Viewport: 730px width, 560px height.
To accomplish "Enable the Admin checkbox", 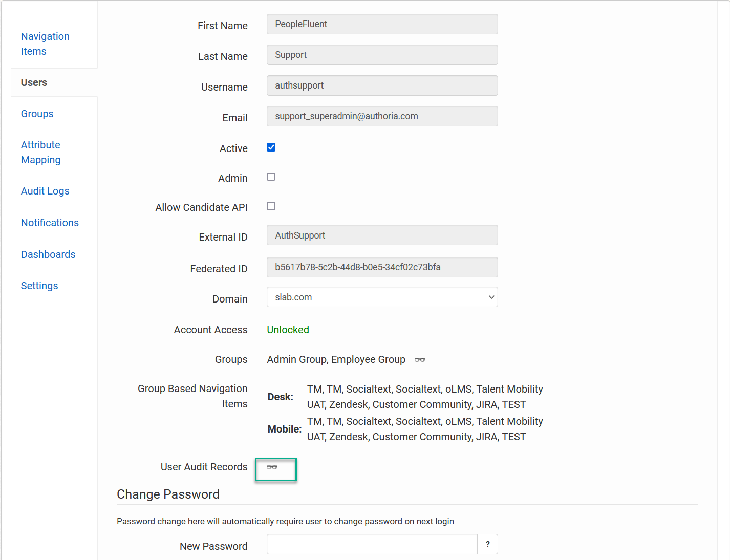I will pos(271,177).
